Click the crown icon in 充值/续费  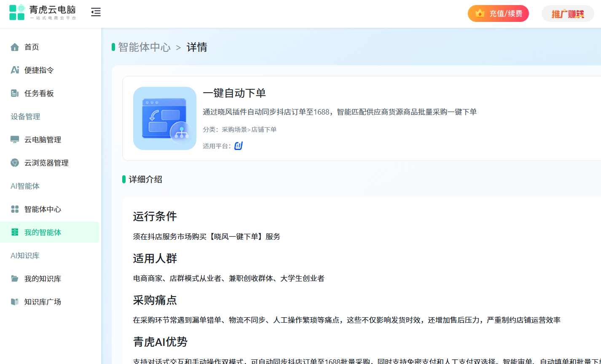480,13
